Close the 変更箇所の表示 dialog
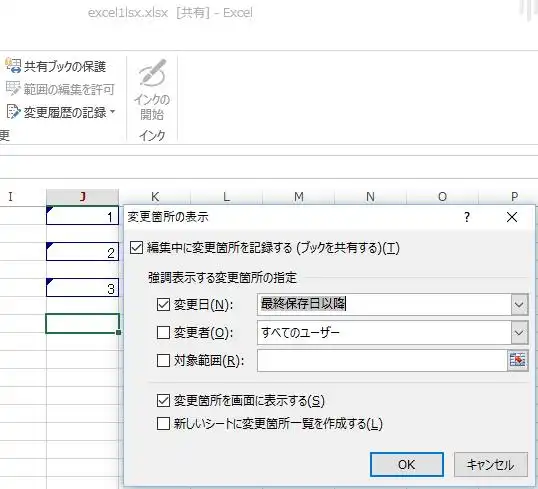The height and width of the screenshot is (489, 538). click(512, 217)
